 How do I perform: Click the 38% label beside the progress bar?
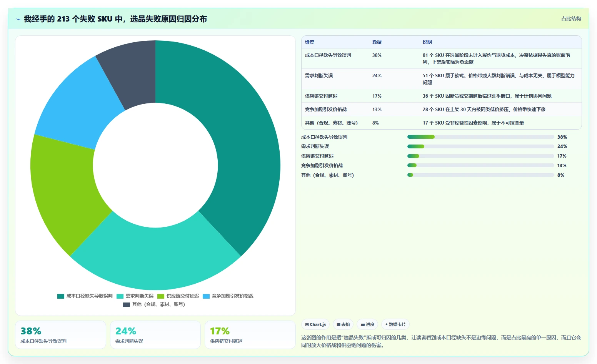562,137
